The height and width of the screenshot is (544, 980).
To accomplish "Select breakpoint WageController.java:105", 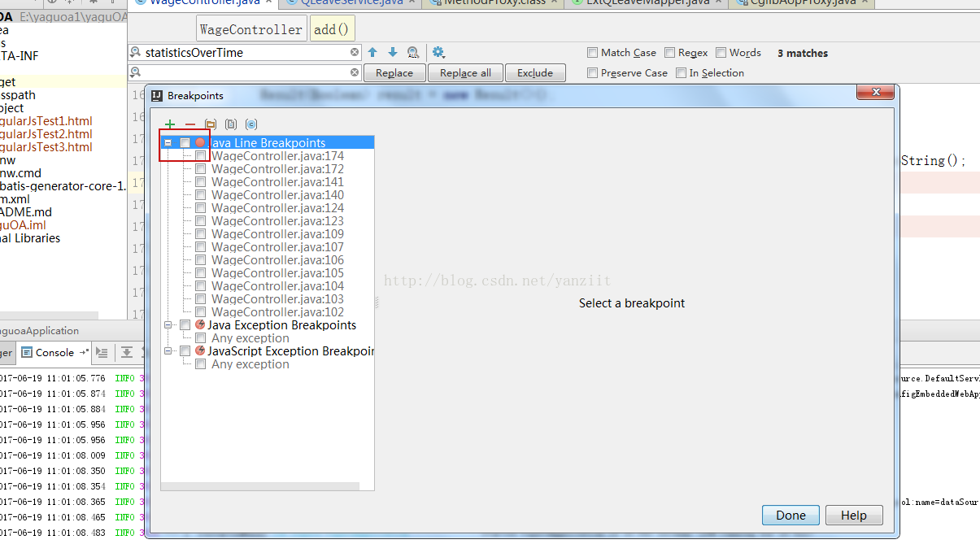I will (x=277, y=273).
